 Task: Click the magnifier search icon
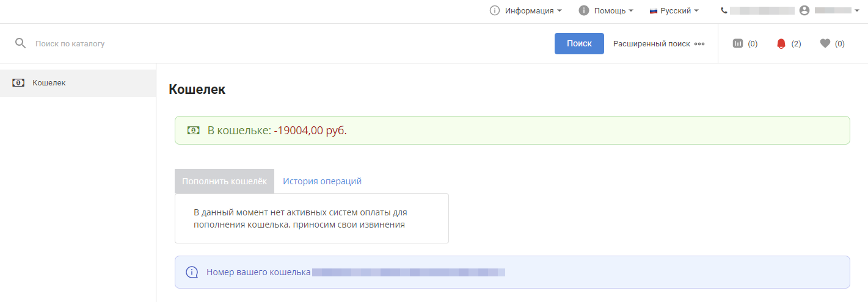pyautogui.click(x=21, y=43)
